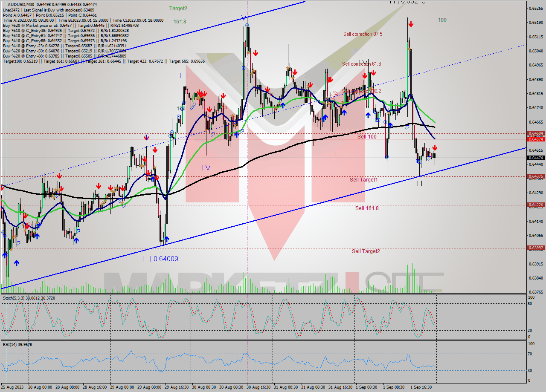This screenshot has width=546, height=392.
Task: Click the 0.64604 price tag
Action: click(536, 133)
